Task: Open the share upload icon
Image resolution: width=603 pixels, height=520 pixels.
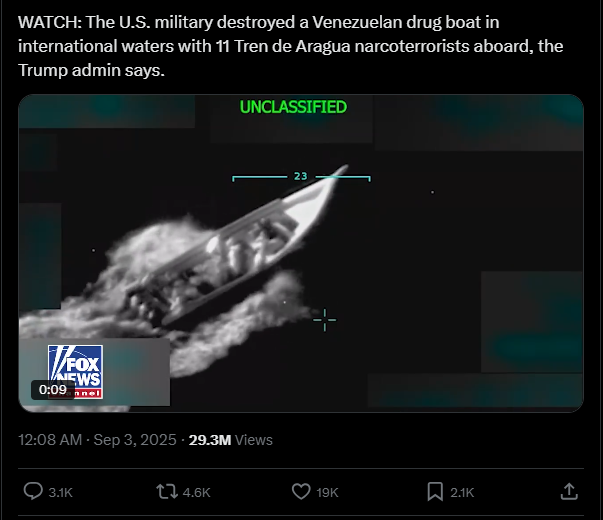Action: click(569, 492)
